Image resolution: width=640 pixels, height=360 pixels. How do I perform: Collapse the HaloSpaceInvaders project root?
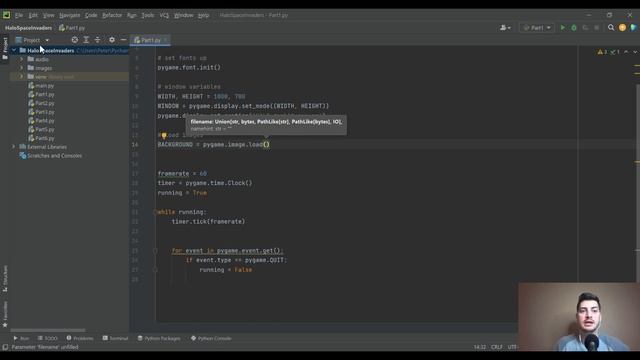pyautogui.click(x=14, y=51)
